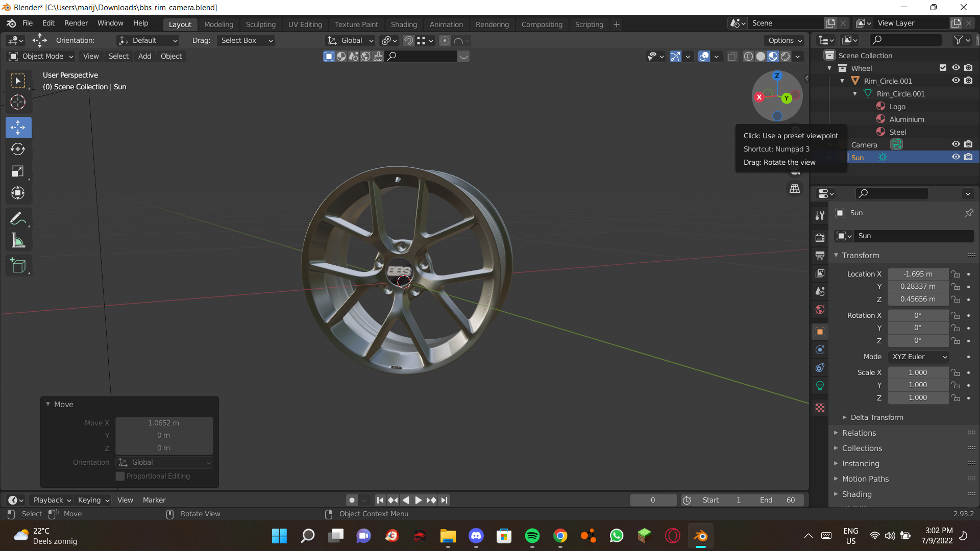Screen dimensions: 980x551
Task: Toggle X-ray mode
Action: [x=732, y=56]
